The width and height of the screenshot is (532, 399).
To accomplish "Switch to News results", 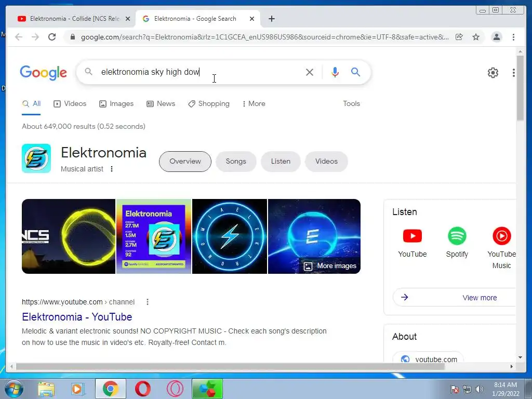I will [161, 104].
